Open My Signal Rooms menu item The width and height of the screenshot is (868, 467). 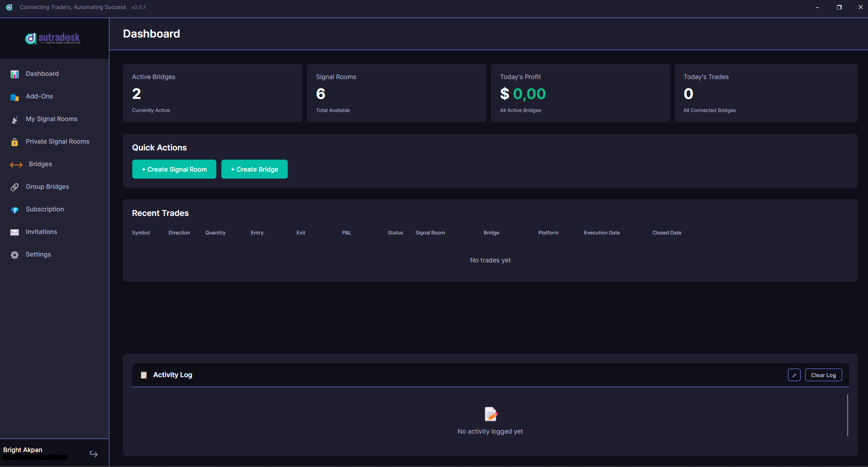click(x=52, y=119)
